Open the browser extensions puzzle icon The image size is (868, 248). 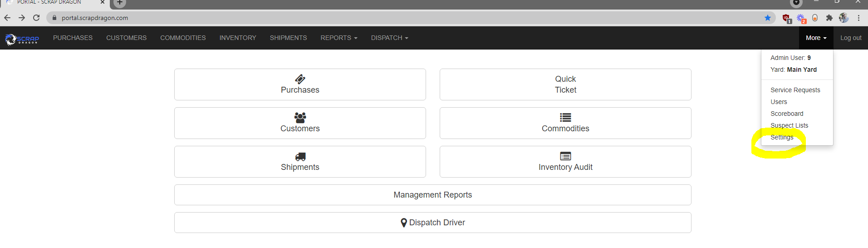point(829,18)
